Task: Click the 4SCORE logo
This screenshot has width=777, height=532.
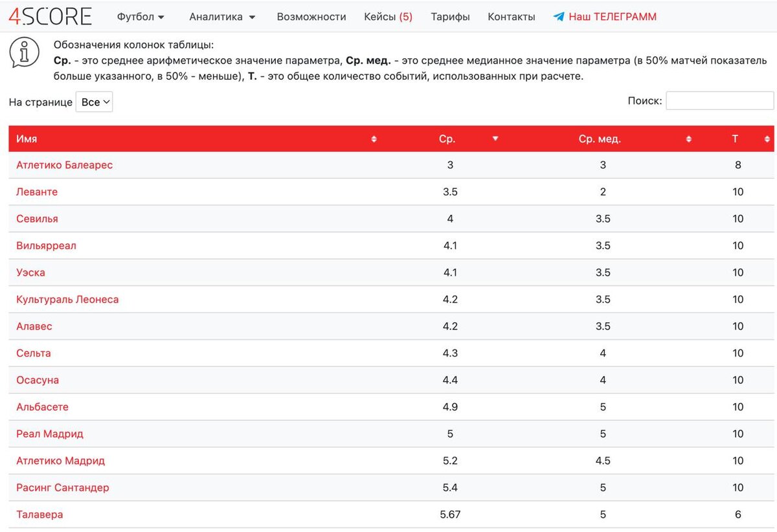Action: pyautogui.click(x=49, y=16)
